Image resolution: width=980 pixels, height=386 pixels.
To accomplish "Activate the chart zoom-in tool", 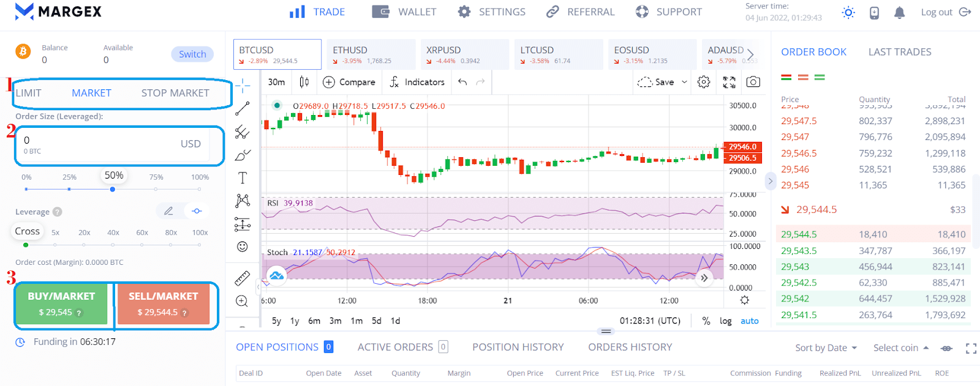I will [x=242, y=301].
